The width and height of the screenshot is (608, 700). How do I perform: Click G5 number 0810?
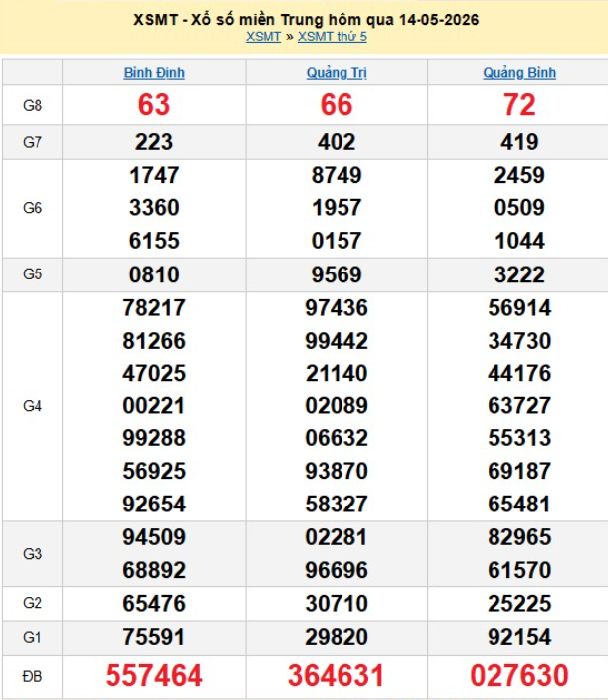click(x=154, y=274)
